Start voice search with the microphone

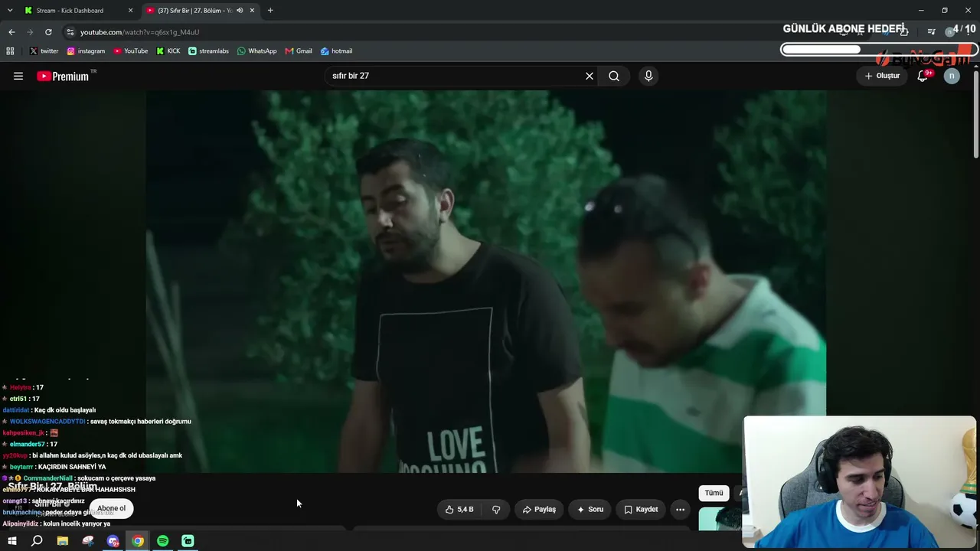point(648,76)
